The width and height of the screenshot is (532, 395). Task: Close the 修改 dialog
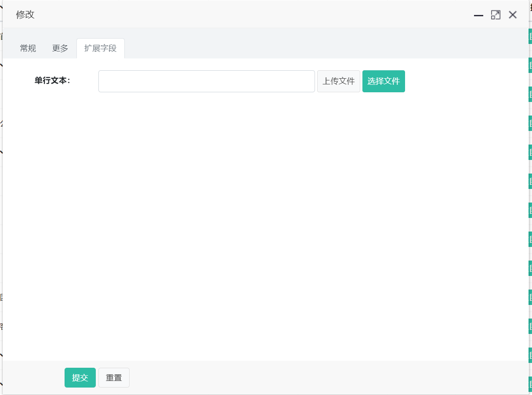tap(513, 15)
